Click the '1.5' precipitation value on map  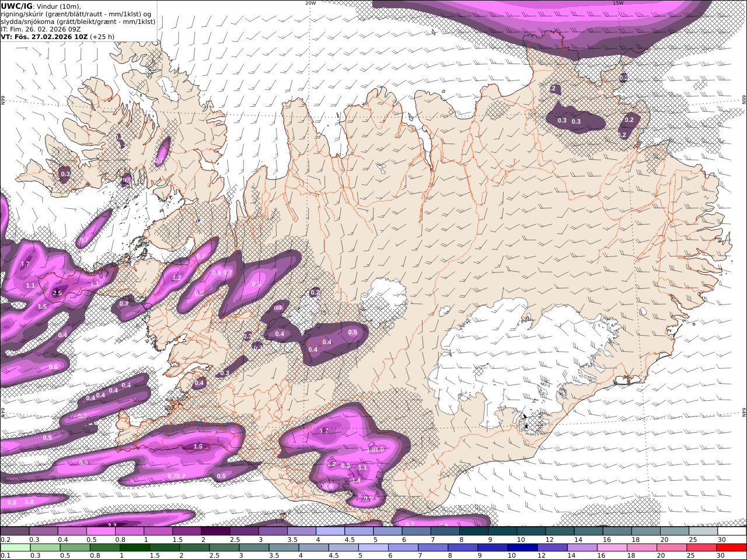point(42,306)
